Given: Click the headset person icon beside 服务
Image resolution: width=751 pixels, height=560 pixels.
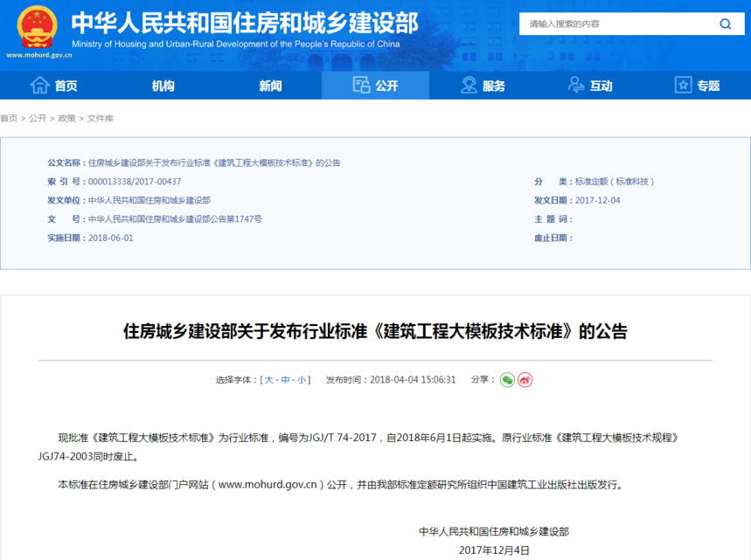Looking at the screenshot, I should click(469, 86).
